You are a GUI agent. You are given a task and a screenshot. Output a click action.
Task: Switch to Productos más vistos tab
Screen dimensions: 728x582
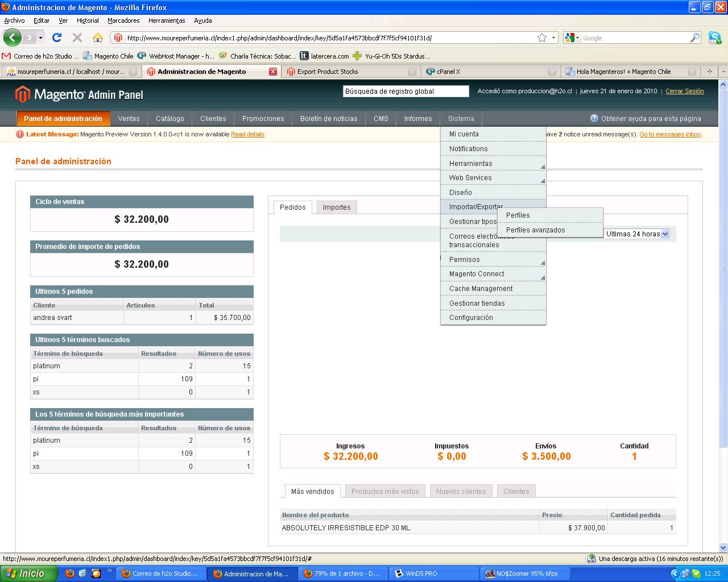point(385,491)
